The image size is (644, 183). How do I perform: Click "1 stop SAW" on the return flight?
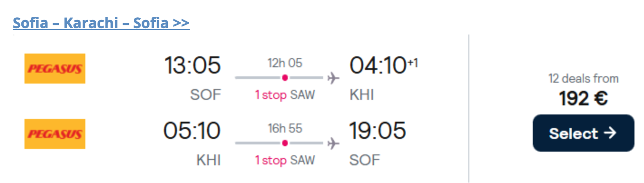[x=285, y=160]
